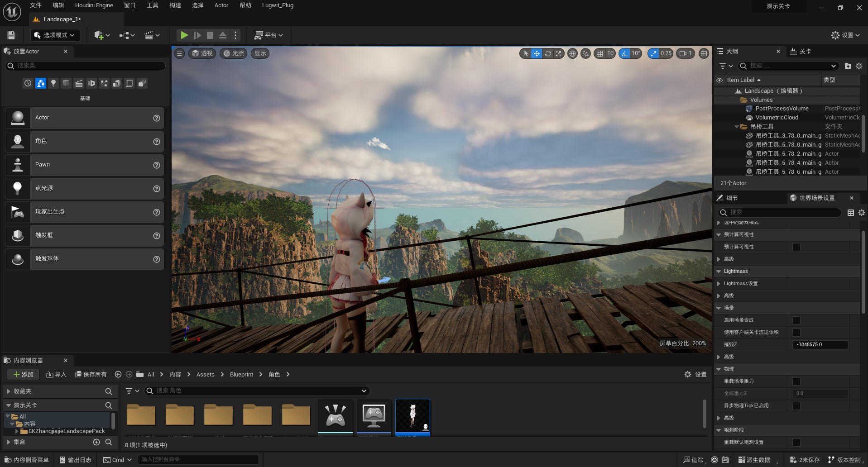Click the 光照 lit mode button
868x467 pixels.
tap(234, 53)
